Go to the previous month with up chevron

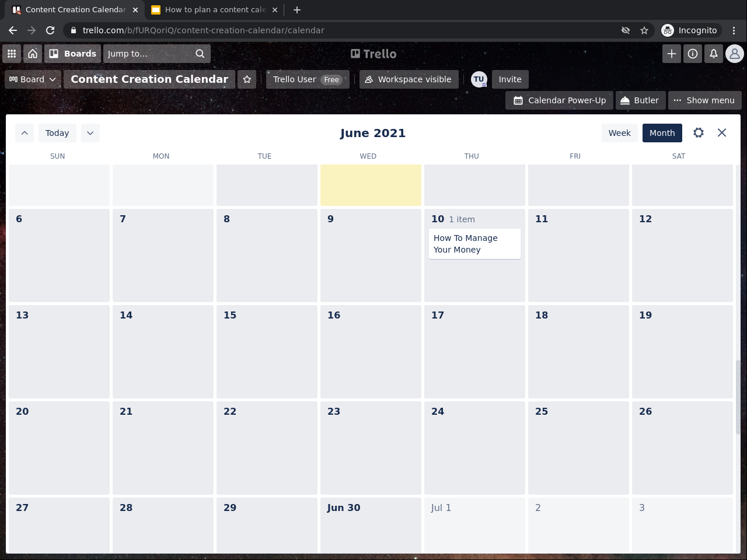pos(25,133)
